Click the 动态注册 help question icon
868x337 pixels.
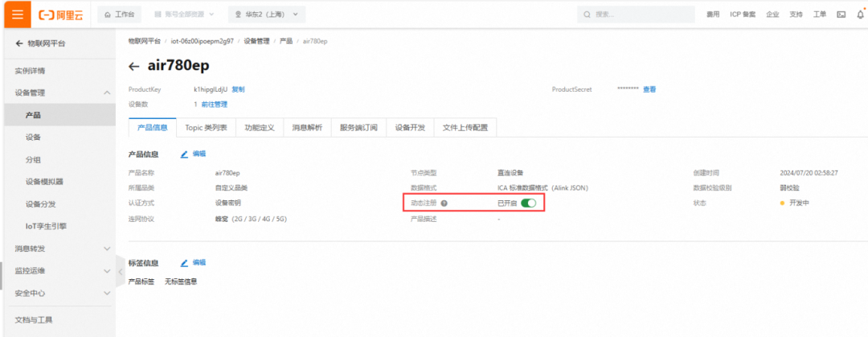(444, 203)
